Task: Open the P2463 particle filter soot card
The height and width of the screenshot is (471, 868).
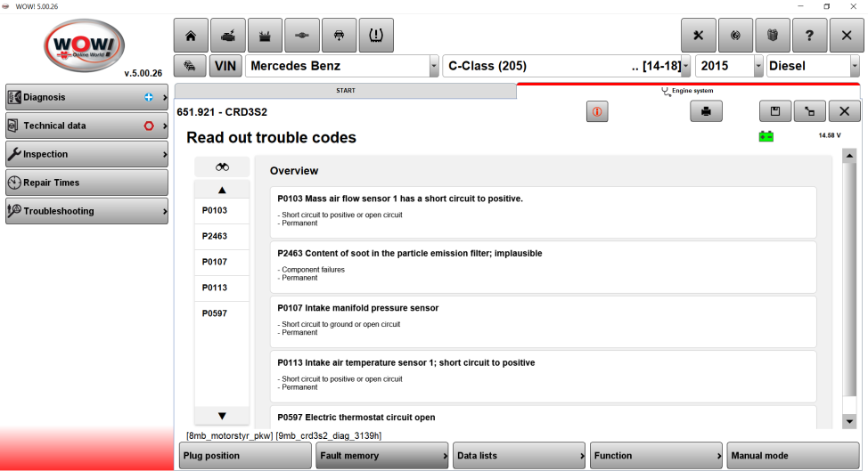Action: pos(543,267)
